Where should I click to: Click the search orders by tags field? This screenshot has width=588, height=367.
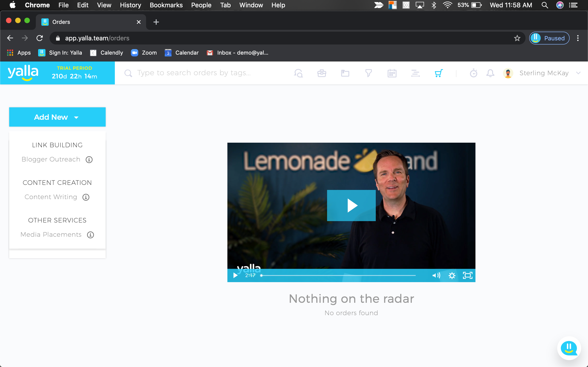pos(194,73)
